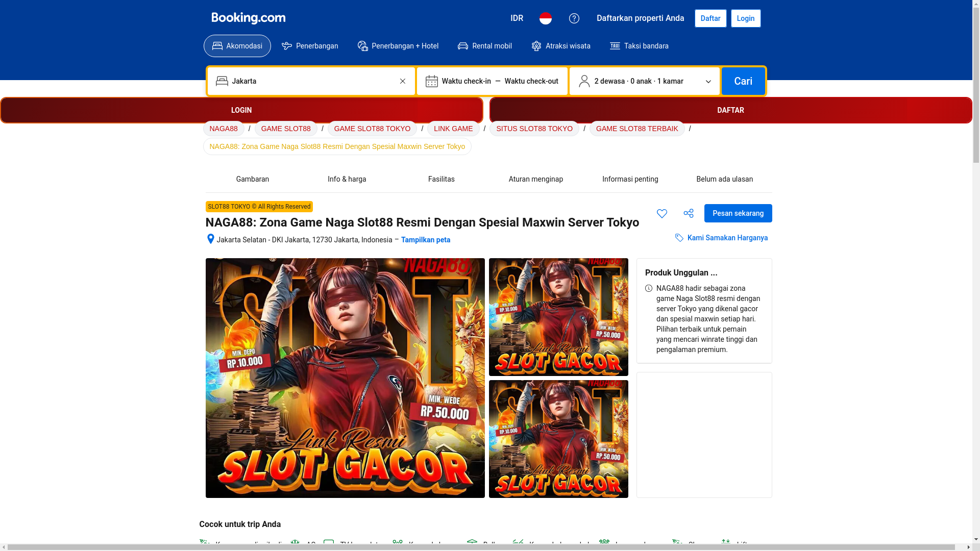Select the Penerbangan + Hotel tab
The width and height of the screenshot is (980, 551).
point(398,46)
